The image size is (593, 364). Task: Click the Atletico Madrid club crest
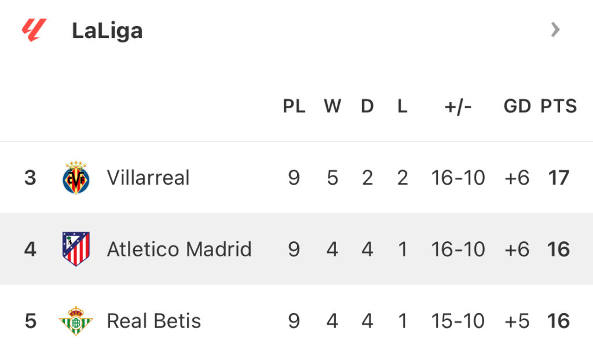pyautogui.click(x=76, y=249)
